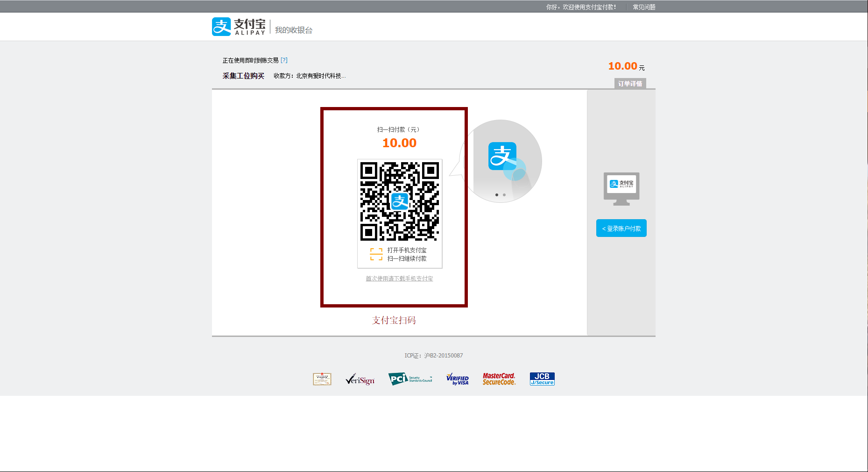Click 登录账户付款 login payment button
This screenshot has width=868, height=472.
pyautogui.click(x=621, y=228)
